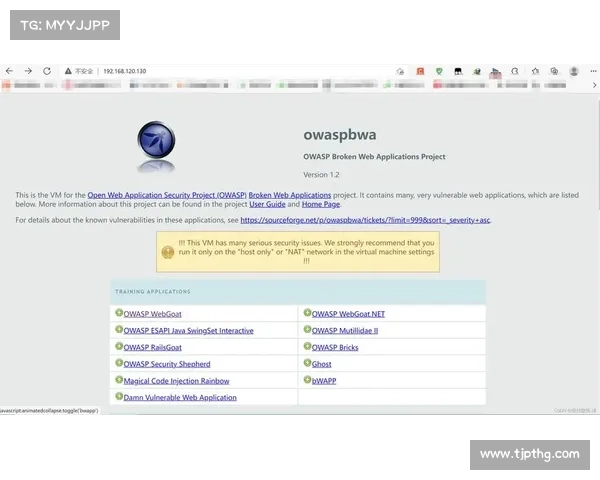Expand the Ghost plus icon
The height and width of the screenshot is (480, 600).
(307, 362)
